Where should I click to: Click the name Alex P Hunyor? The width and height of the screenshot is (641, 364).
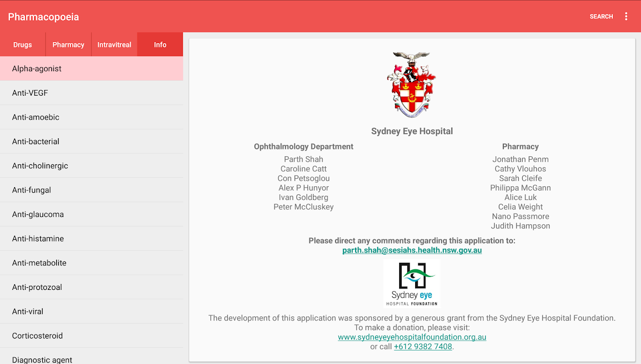pos(303,188)
